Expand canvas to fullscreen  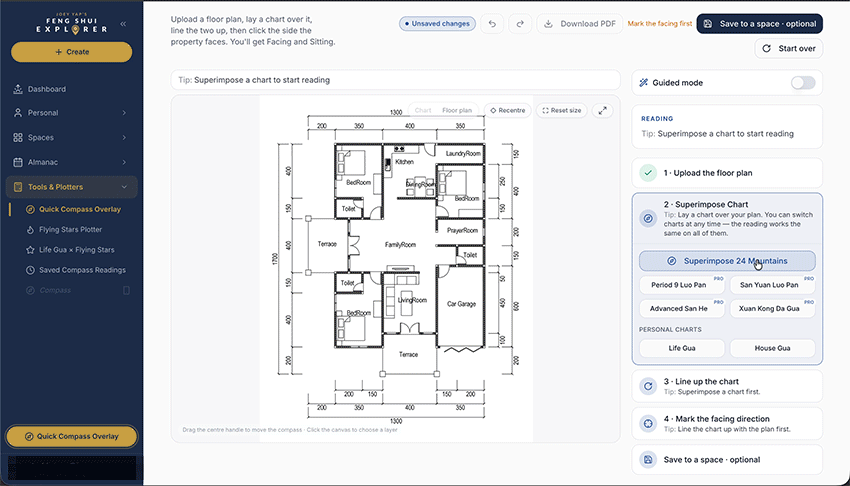coord(602,111)
